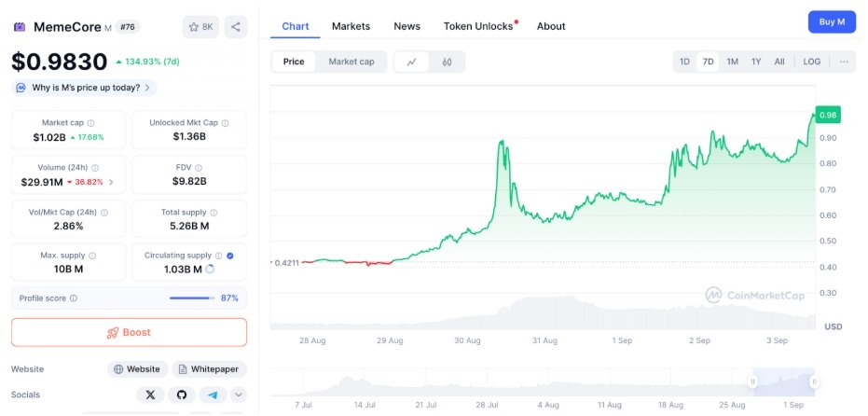868x416 pixels.
Task: Click the 0.4211 starting price label
Action: point(287,262)
